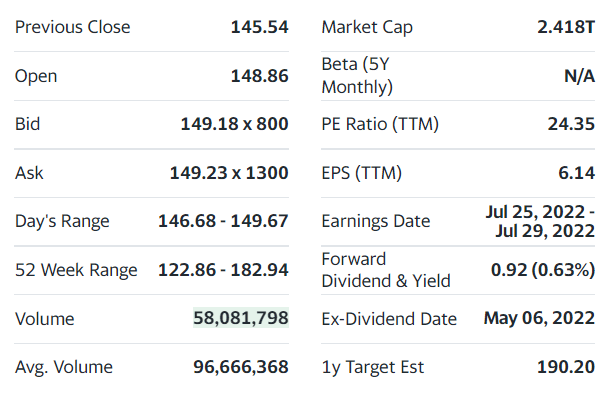Click the Market Cap value 2.418T
This screenshot has width=615, height=404.
(566, 27)
